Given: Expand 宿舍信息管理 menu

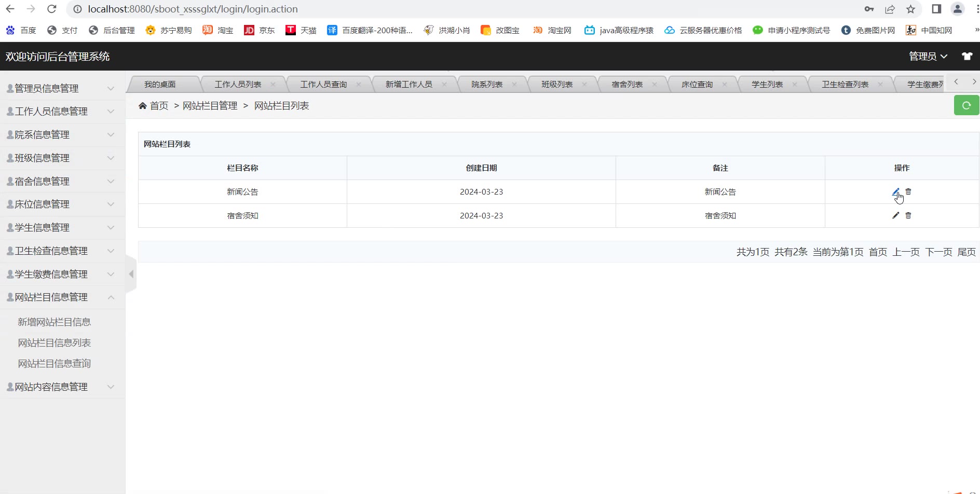Looking at the screenshot, I should pos(62,181).
